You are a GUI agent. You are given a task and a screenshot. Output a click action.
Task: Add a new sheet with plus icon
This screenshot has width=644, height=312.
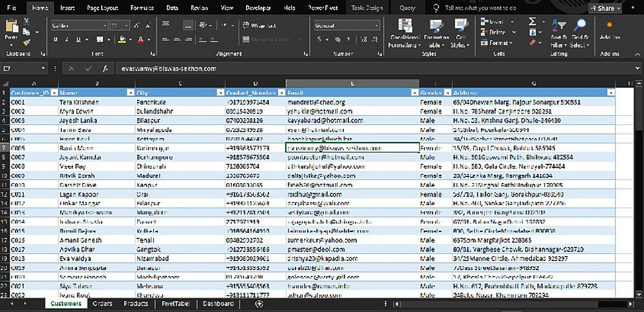[x=259, y=304]
